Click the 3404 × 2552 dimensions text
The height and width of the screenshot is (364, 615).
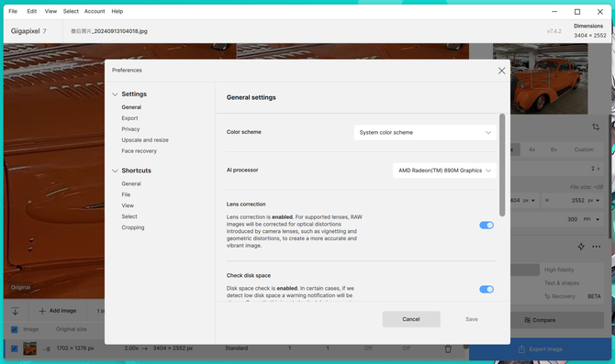pos(590,36)
